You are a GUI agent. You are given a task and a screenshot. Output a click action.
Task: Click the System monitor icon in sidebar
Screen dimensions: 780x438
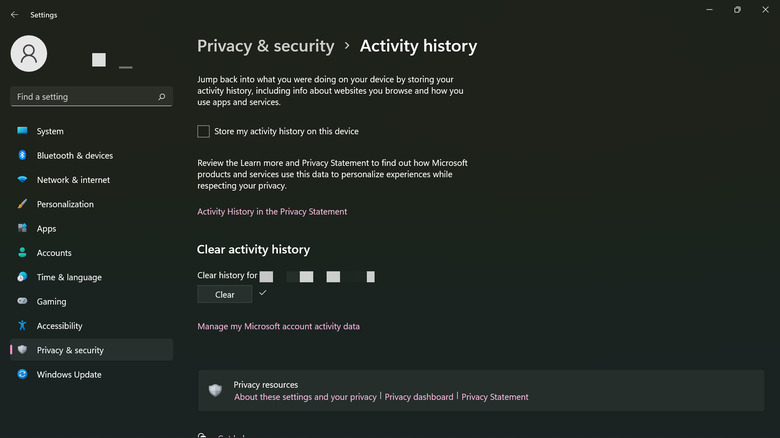[22, 131]
